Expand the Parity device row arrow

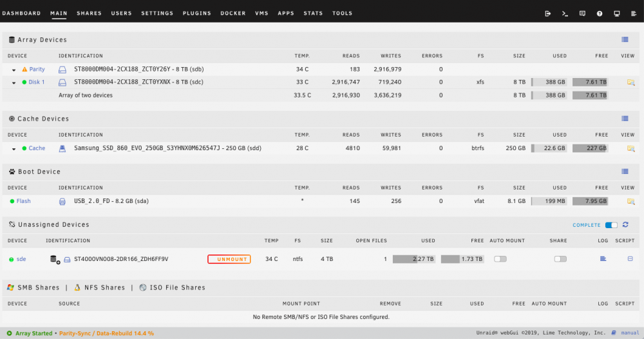tap(14, 70)
